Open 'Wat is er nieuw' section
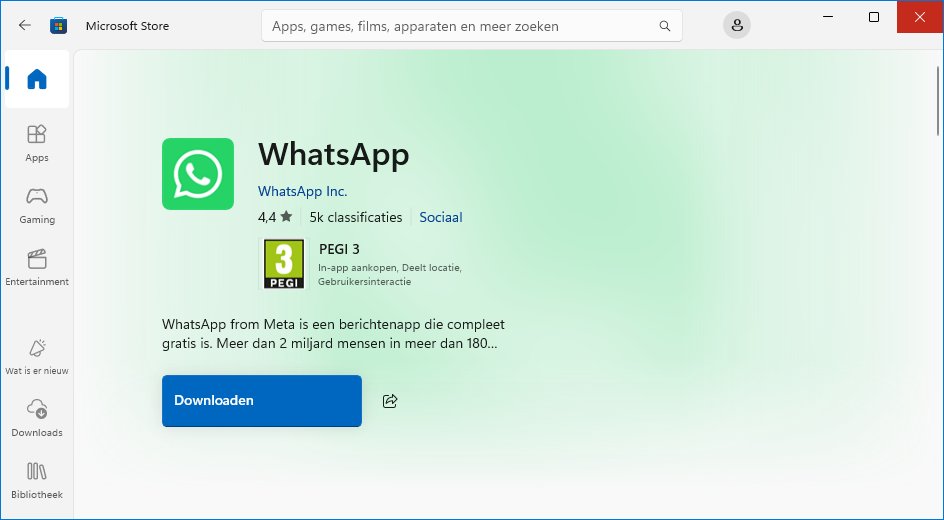Viewport: 944px width, 520px height. coord(37,357)
